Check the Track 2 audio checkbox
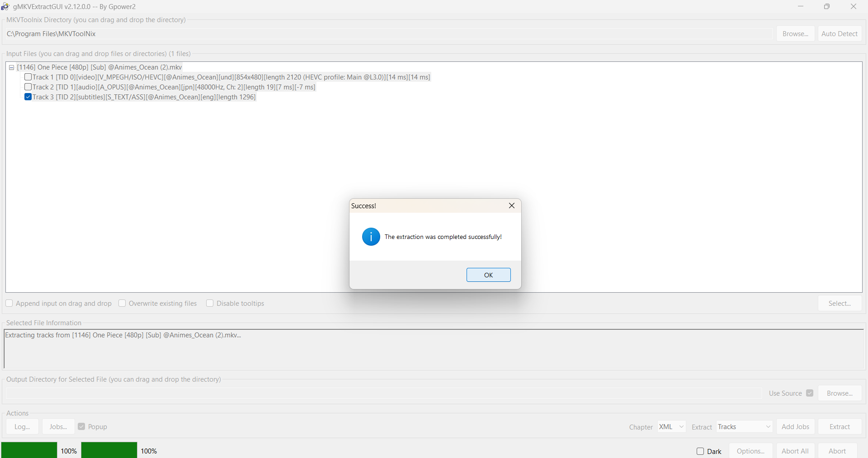 pyautogui.click(x=28, y=87)
